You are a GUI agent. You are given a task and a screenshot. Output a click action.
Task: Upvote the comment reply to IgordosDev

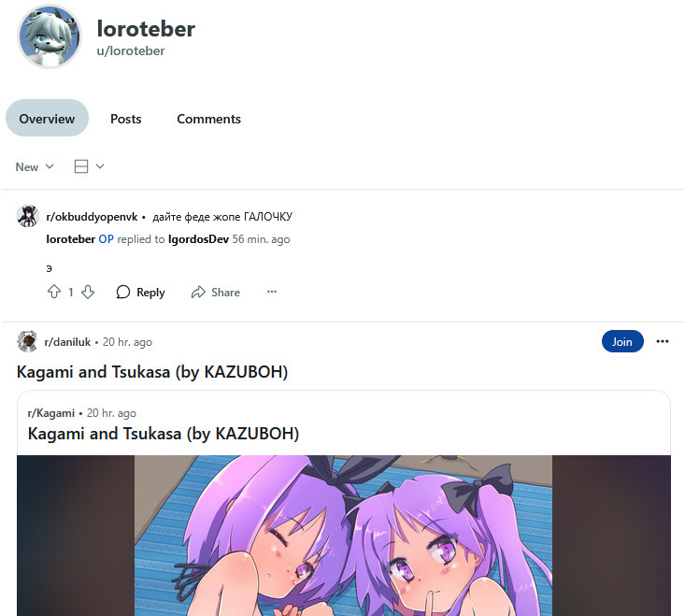[54, 292]
